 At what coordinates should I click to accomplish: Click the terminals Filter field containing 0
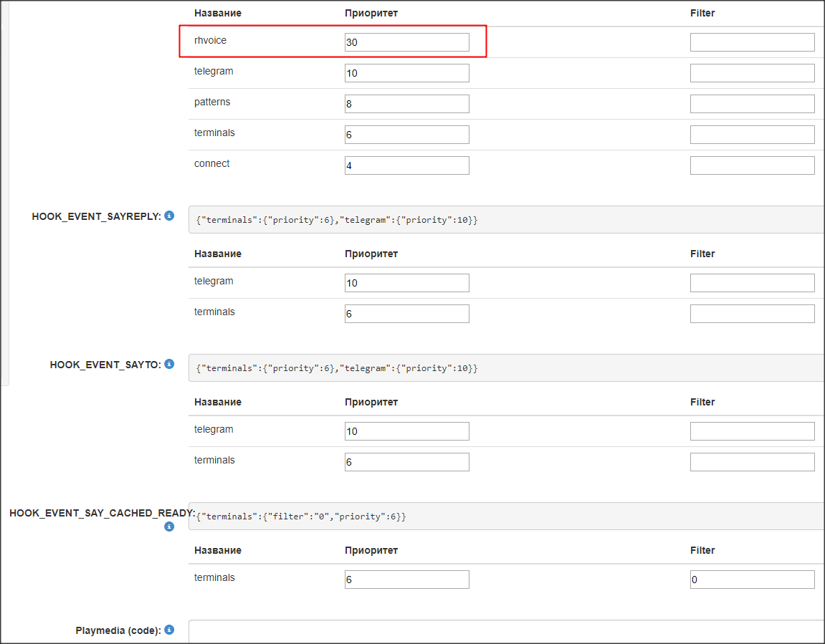coord(752,580)
